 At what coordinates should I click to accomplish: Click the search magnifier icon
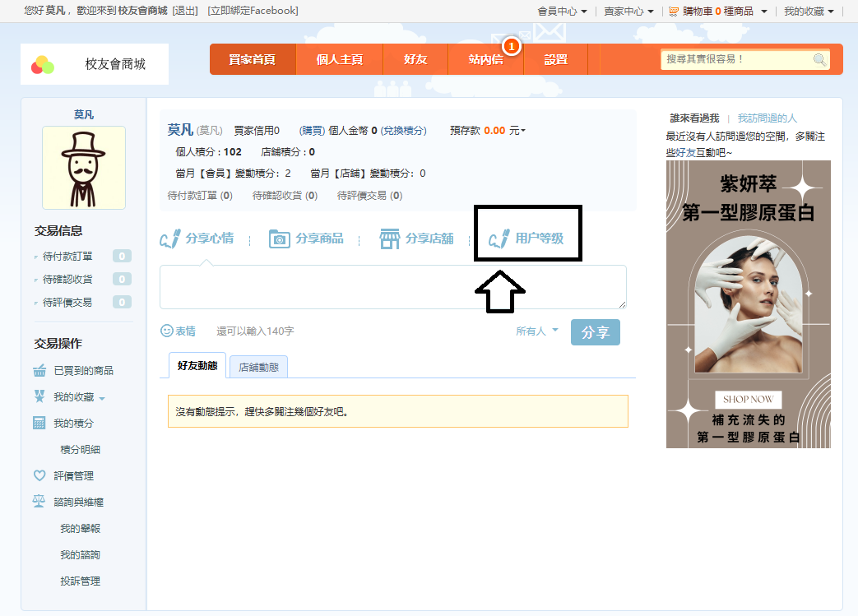point(819,59)
